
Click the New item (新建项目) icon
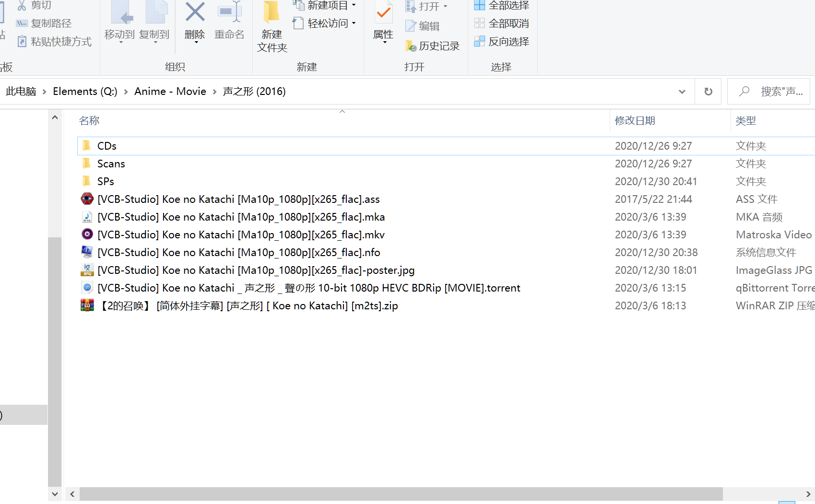point(299,5)
